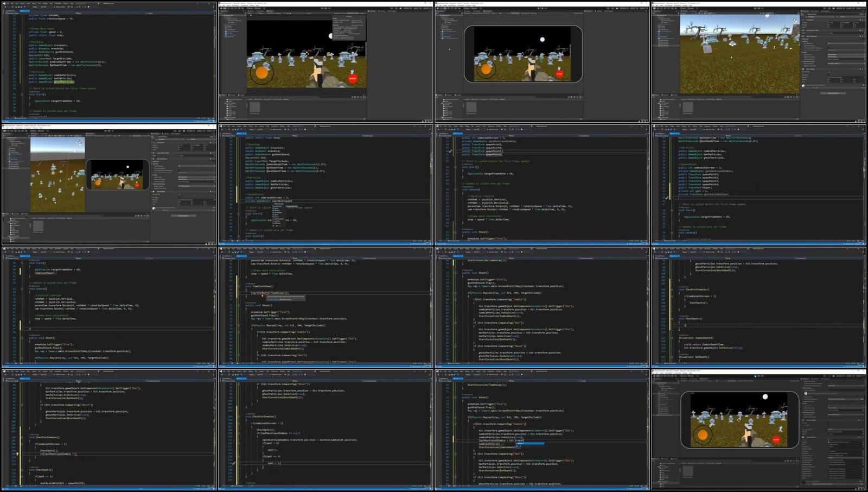Click the red button in the top-row phone preview frame
Image resolution: width=868 pixels, height=492 pixels.
click(x=559, y=74)
